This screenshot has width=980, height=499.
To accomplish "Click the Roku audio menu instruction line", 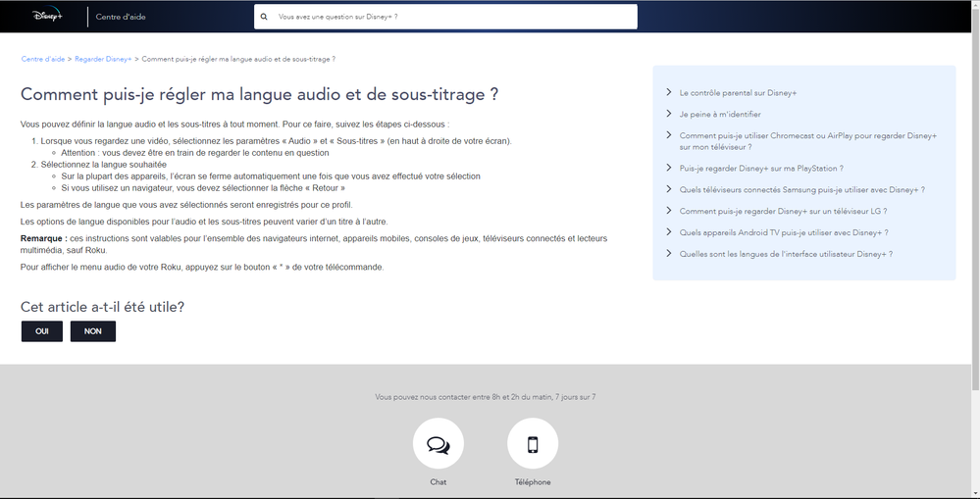I will click(202, 268).
